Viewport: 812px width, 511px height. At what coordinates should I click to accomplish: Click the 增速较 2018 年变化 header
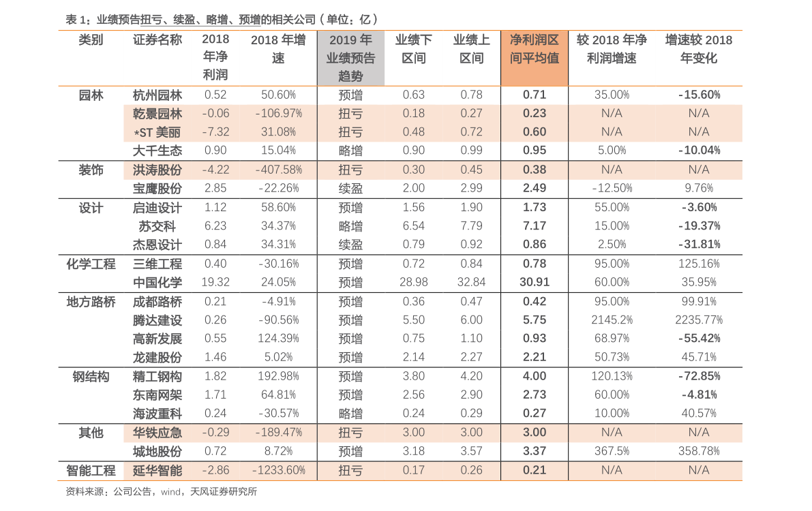[x=699, y=48]
